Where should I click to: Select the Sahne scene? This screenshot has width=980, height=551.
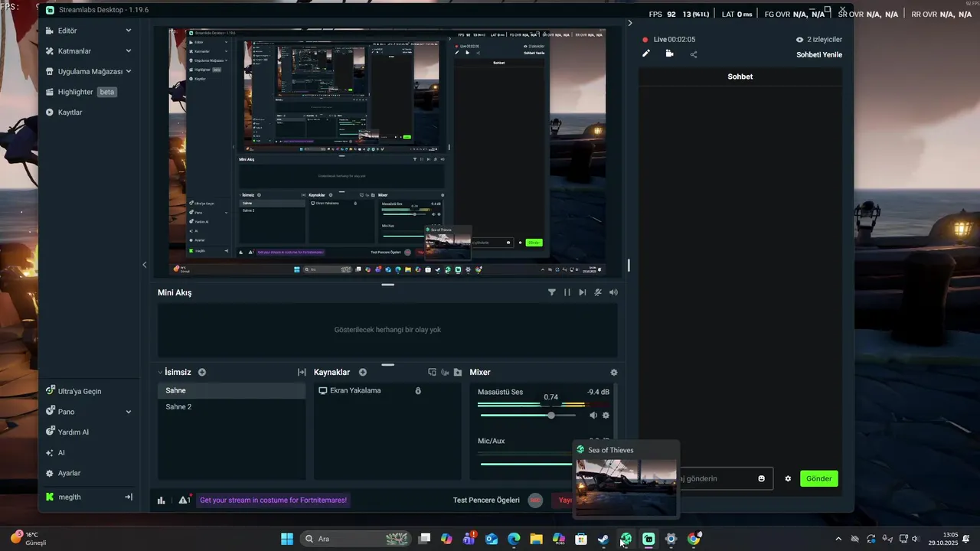click(x=231, y=390)
